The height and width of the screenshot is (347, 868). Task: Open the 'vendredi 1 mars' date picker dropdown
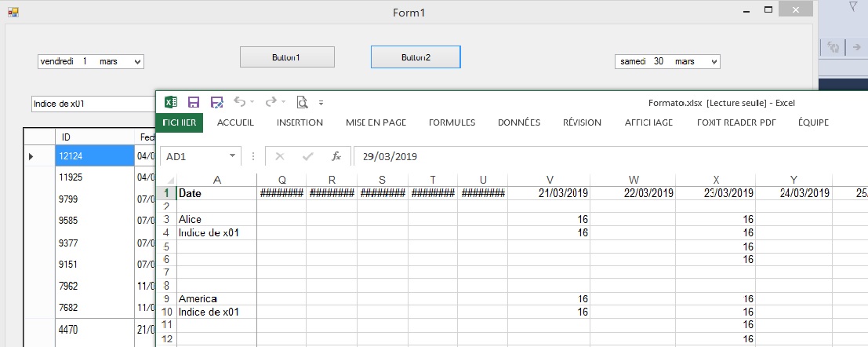137,61
